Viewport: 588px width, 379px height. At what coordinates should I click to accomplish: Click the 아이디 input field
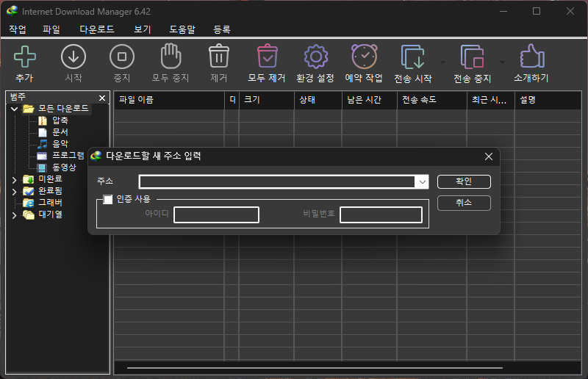(x=216, y=214)
